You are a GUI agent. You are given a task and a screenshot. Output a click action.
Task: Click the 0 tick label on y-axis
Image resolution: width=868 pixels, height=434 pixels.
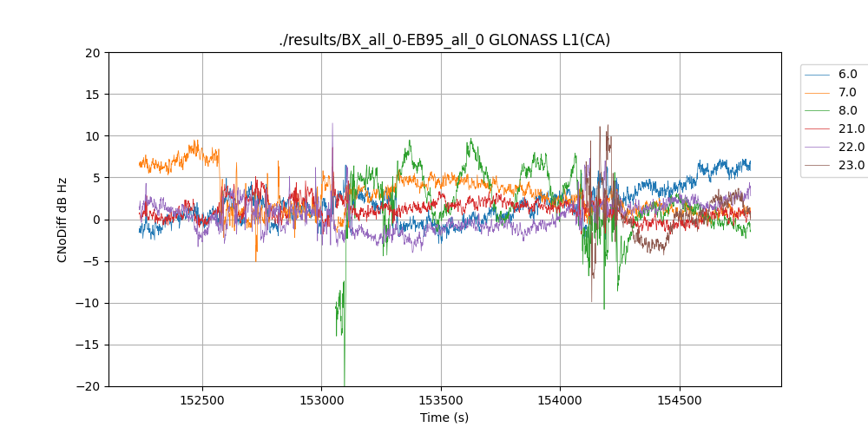[x=97, y=220]
